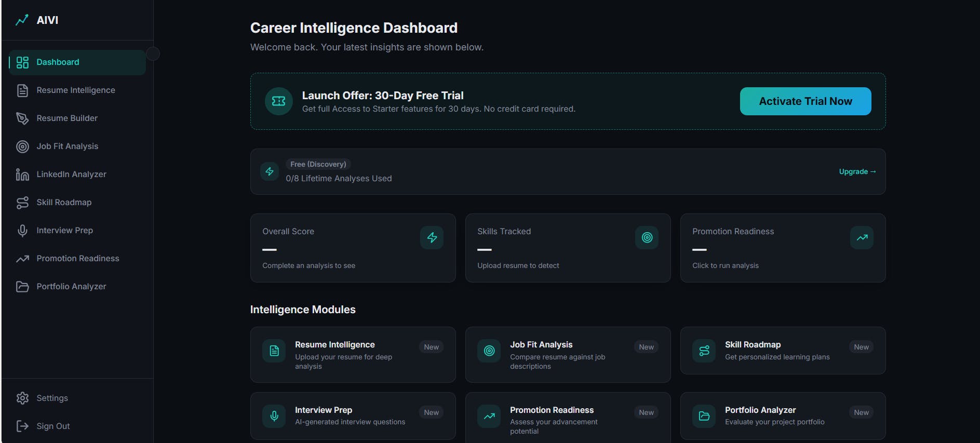The width and height of the screenshot is (980, 443).
Task: Open Settings gear icon
Action: click(x=22, y=398)
